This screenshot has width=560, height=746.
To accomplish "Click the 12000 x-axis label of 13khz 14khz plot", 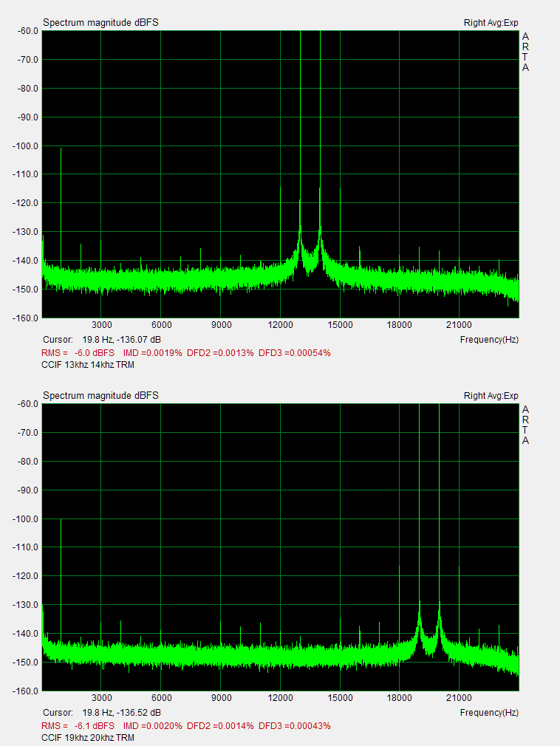I will (280, 325).
